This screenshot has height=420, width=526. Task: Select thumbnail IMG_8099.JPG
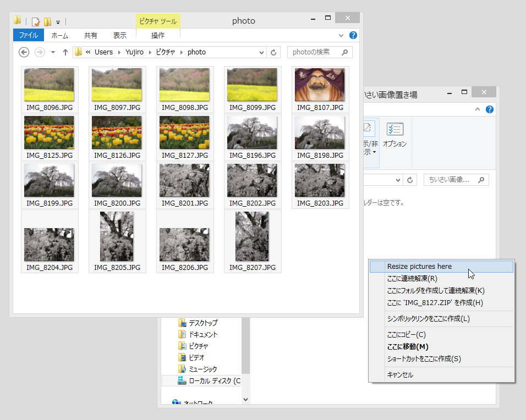pos(253,90)
